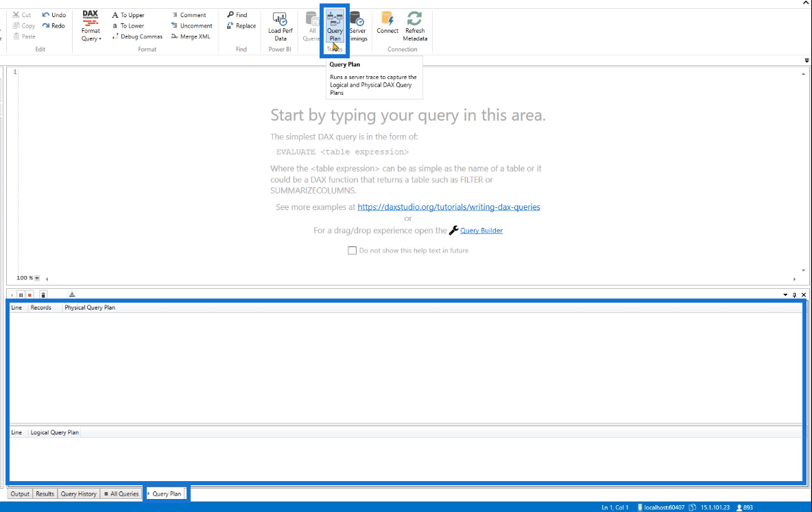Open the 100% zoom dropdown
812x512 pixels.
(37, 278)
